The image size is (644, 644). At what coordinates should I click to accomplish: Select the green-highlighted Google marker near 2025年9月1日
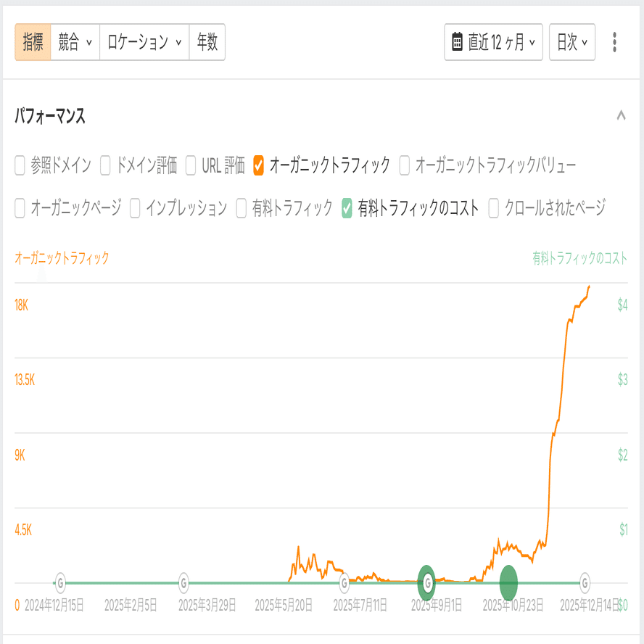pos(427,582)
